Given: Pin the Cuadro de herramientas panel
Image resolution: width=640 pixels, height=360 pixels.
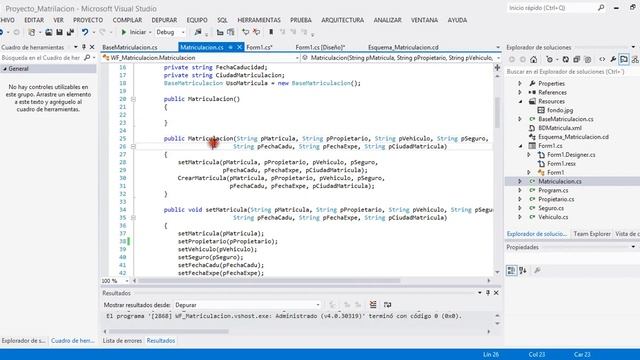Looking at the screenshot, I should point(84,47).
